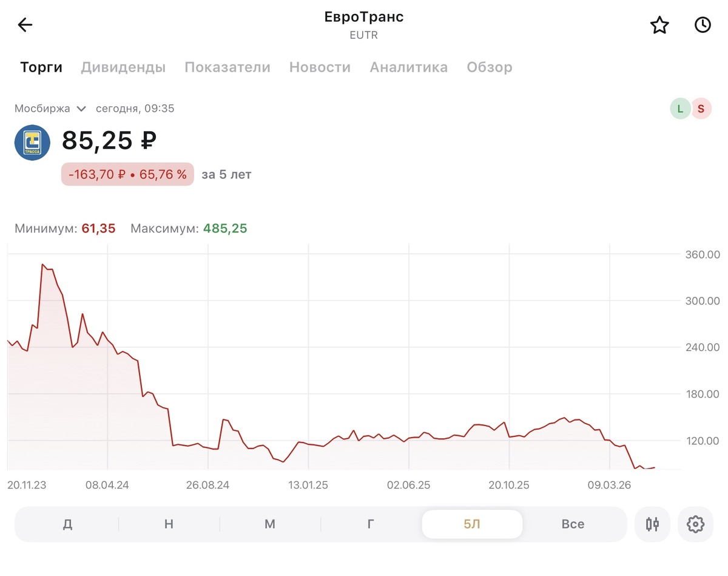Tap the 26.08.24 date axis label
728x576 pixels.
(207, 485)
